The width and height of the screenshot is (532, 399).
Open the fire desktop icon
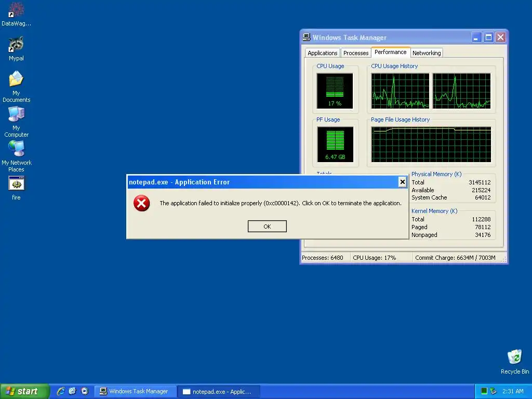click(x=16, y=188)
